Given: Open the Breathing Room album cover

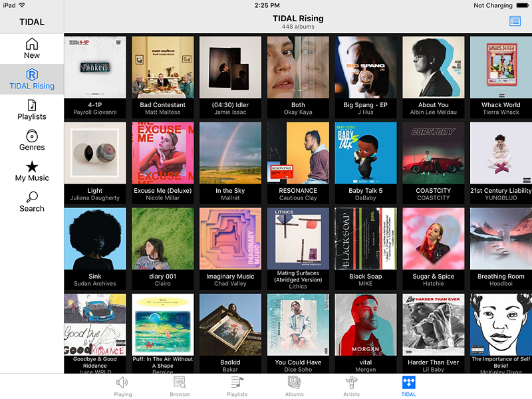Looking at the screenshot, I should point(501,239).
